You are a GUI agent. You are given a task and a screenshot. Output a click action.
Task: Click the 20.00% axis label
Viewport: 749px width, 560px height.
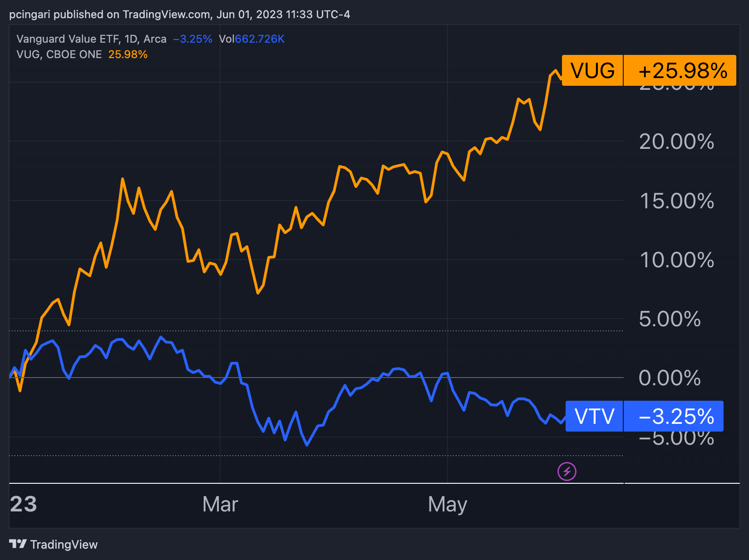tap(676, 142)
